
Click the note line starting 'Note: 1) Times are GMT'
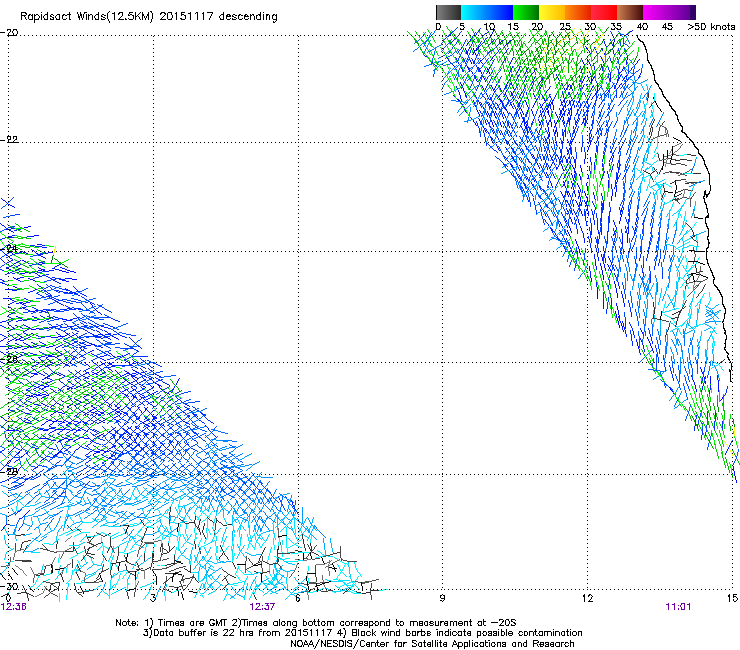click(x=316, y=623)
